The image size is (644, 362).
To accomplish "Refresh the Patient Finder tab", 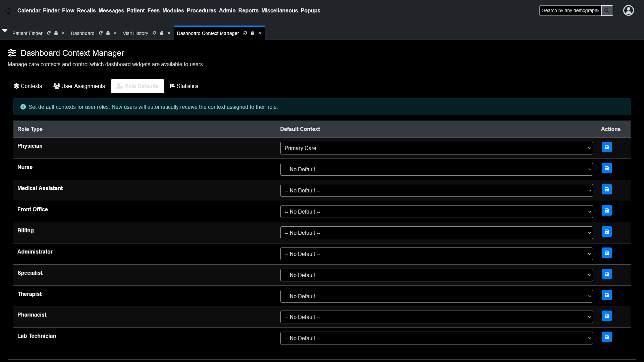I will click(49, 33).
